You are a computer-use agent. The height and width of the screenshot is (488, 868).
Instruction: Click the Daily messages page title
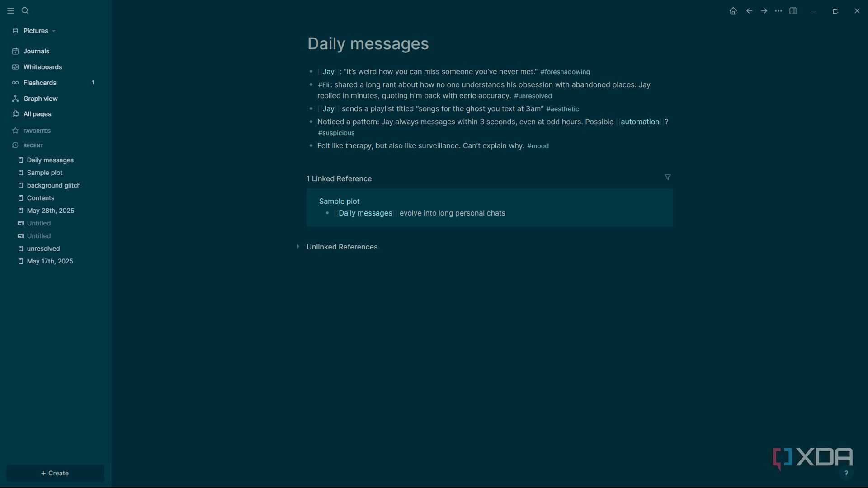[x=368, y=43]
